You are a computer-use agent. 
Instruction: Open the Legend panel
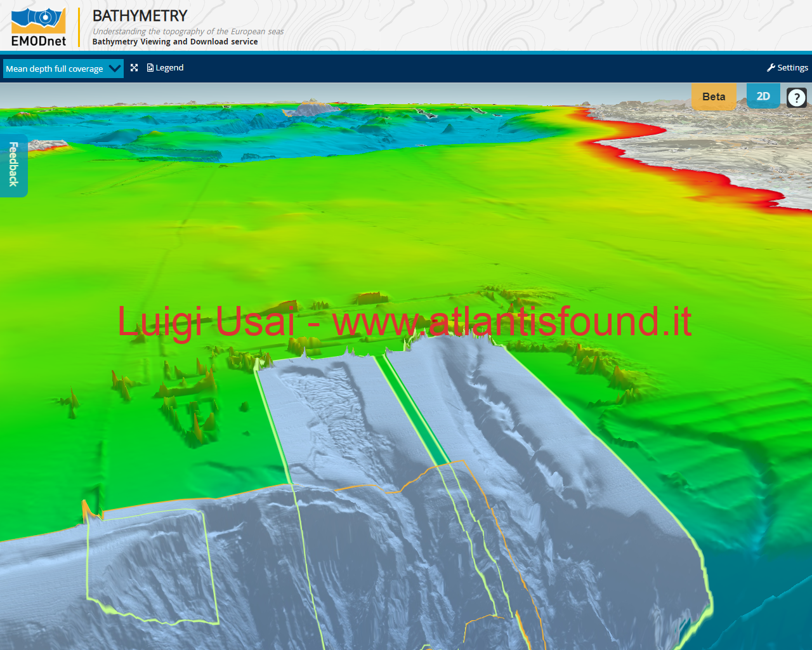coord(165,67)
